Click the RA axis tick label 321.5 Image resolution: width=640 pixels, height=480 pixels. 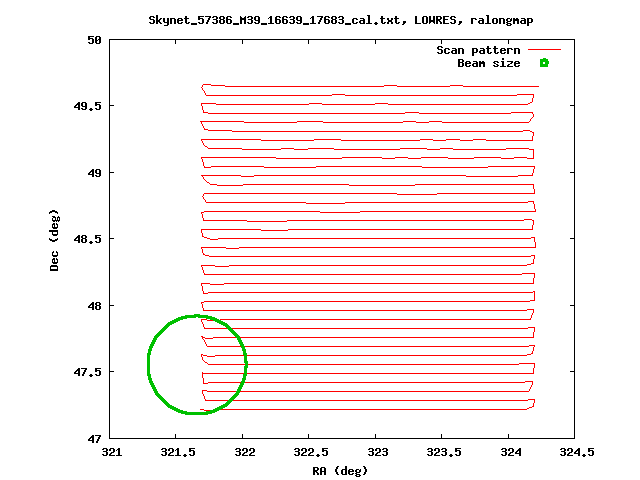pyautogui.click(x=178, y=452)
